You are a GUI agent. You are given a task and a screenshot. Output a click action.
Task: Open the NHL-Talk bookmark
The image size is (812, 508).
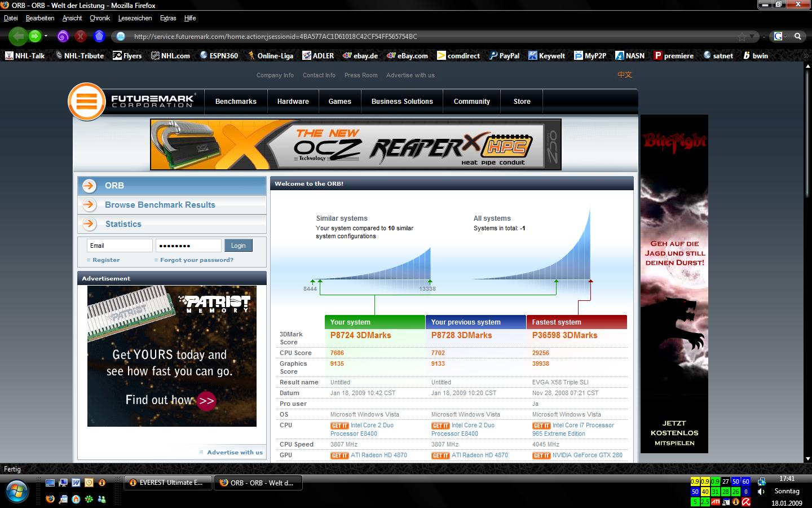[25, 55]
